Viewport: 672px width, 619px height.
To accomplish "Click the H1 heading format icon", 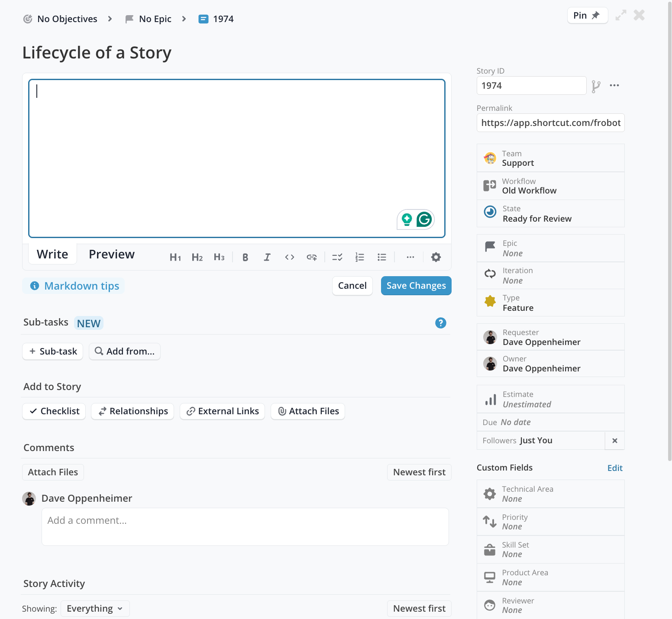I will [x=175, y=257].
